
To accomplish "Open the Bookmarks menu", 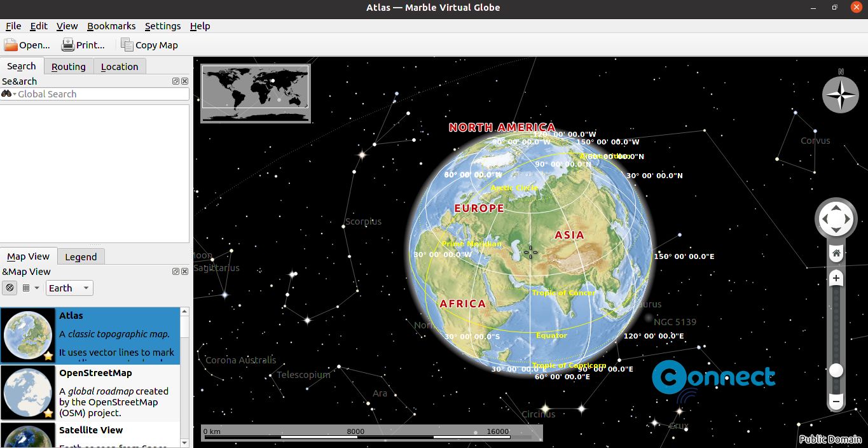I will 111,26.
